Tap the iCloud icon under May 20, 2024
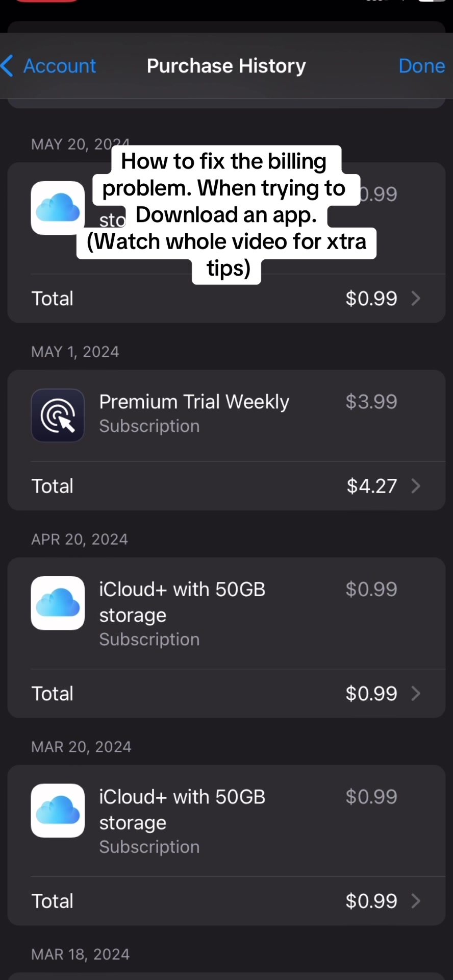The width and height of the screenshot is (453, 980). [58, 208]
